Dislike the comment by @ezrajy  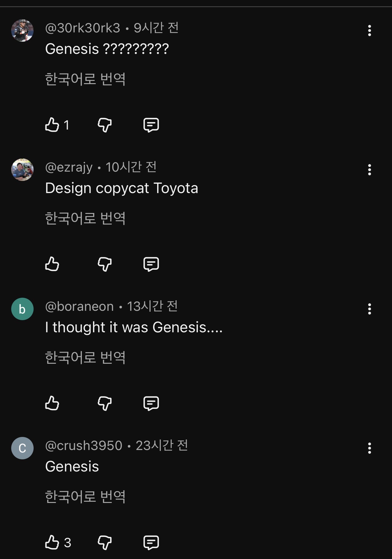105,264
